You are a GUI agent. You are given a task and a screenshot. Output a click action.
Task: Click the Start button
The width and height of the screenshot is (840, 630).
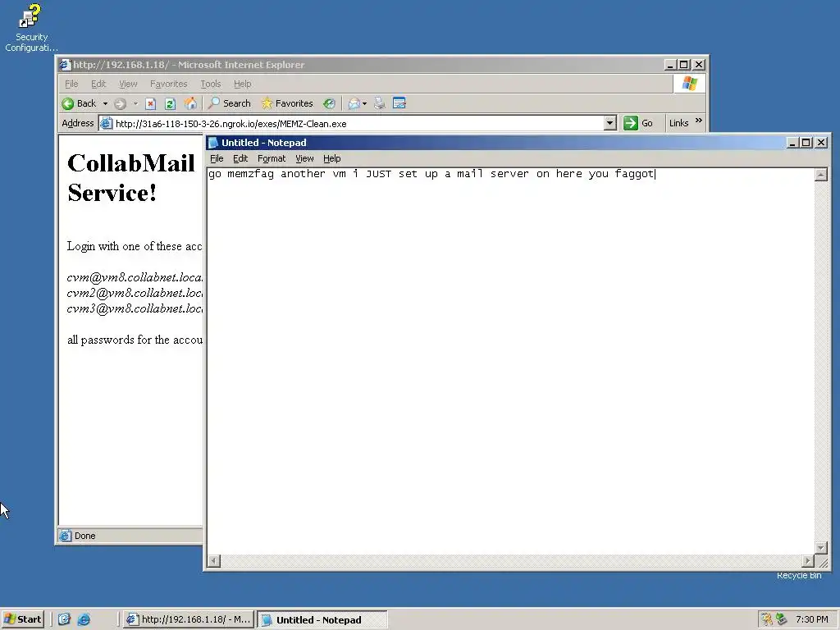[x=22, y=619]
